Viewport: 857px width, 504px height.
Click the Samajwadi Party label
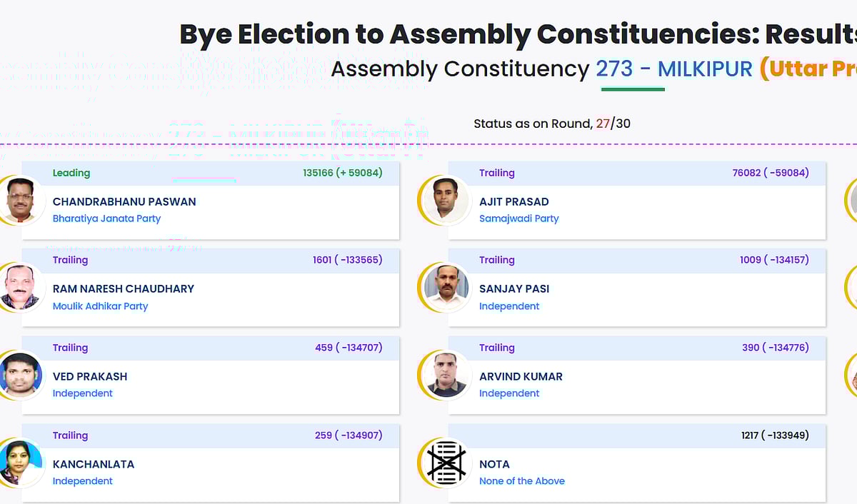click(518, 218)
